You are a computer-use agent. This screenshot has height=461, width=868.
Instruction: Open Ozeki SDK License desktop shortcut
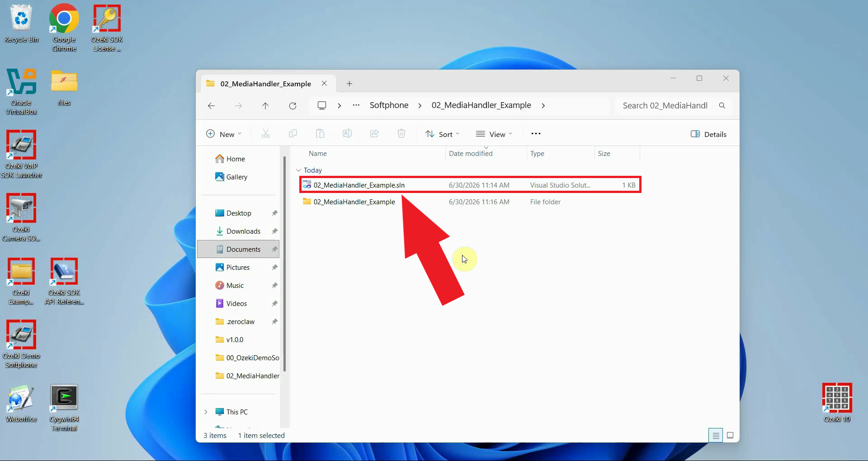[107, 27]
